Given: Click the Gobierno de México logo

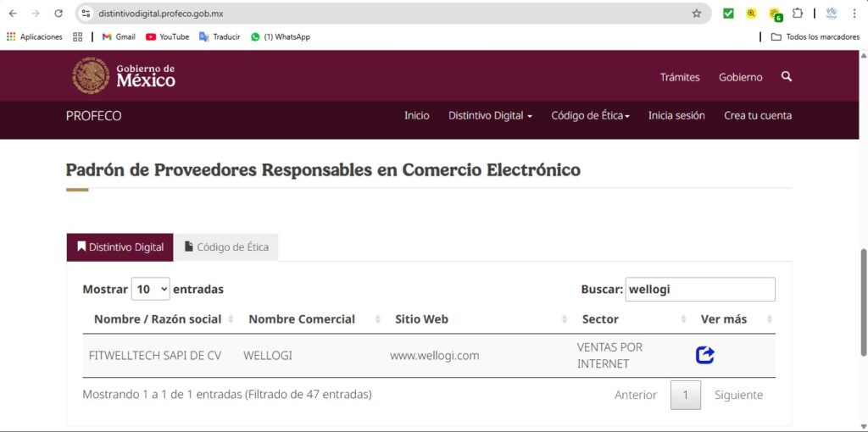Looking at the screenshot, I should (124, 76).
